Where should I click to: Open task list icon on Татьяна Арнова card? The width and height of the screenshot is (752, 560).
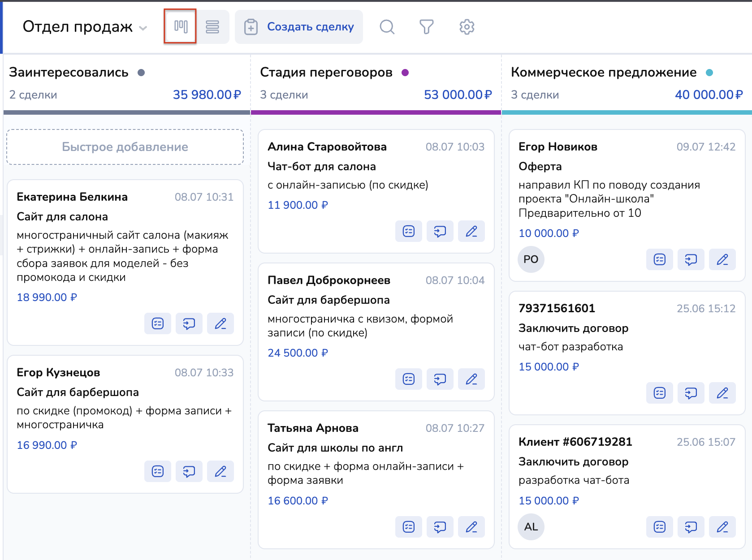(x=409, y=527)
